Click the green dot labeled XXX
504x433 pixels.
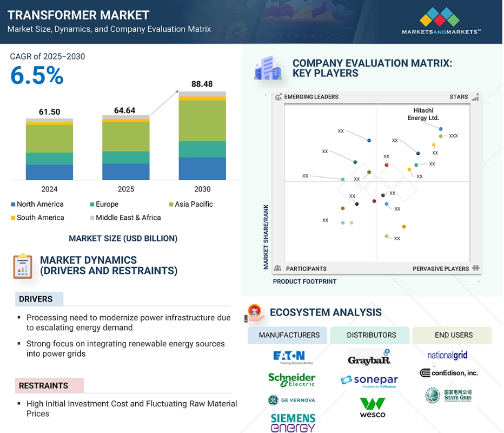click(441, 136)
